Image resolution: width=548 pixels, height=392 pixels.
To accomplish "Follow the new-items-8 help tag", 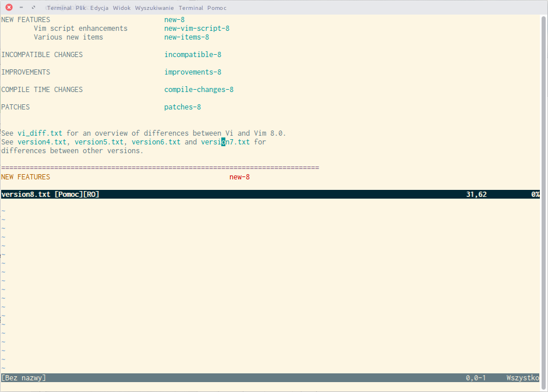I will coord(186,37).
